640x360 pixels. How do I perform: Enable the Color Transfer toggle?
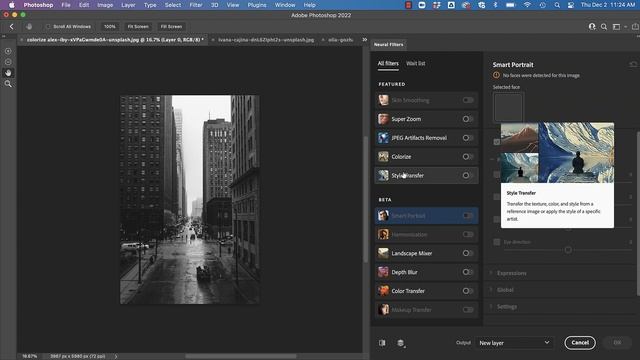pos(468,291)
